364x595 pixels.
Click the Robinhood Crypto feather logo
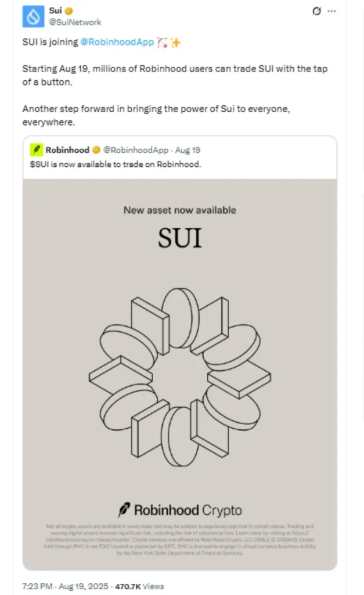click(124, 510)
